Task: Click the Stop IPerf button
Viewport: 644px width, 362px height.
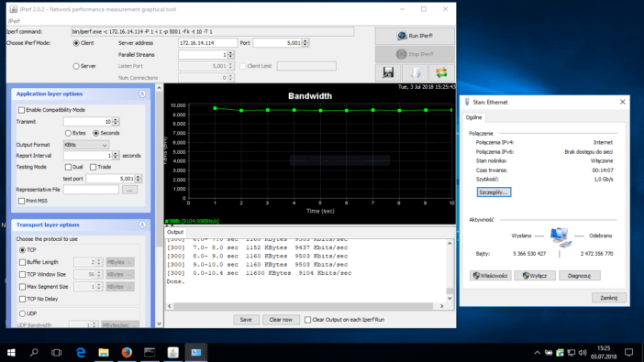Action: click(x=415, y=54)
